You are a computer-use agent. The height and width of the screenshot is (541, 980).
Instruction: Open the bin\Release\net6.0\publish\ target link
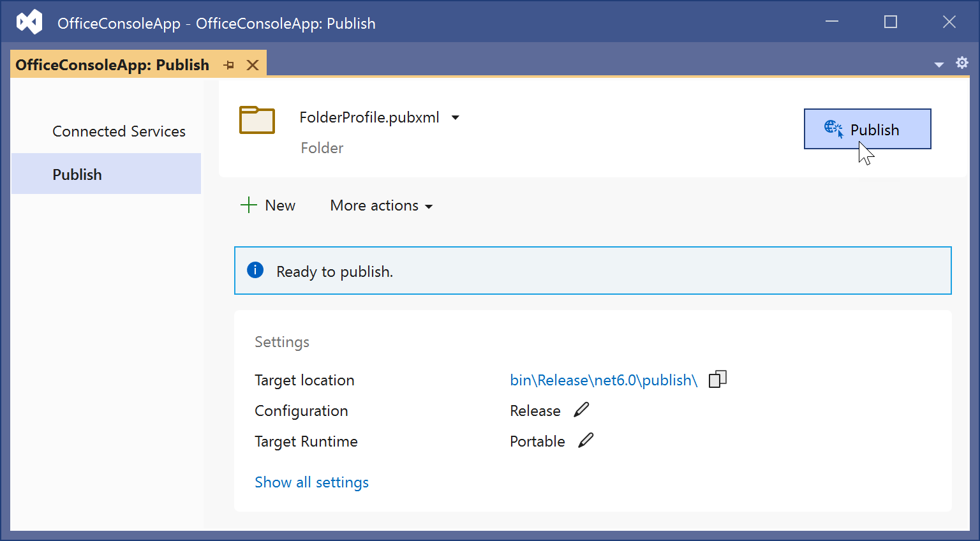(x=603, y=380)
